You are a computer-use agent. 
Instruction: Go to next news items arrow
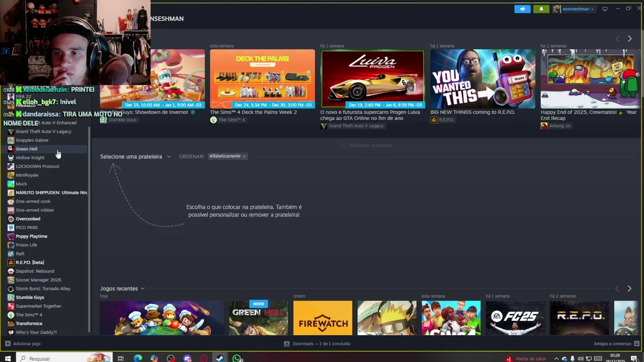[629, 39]
